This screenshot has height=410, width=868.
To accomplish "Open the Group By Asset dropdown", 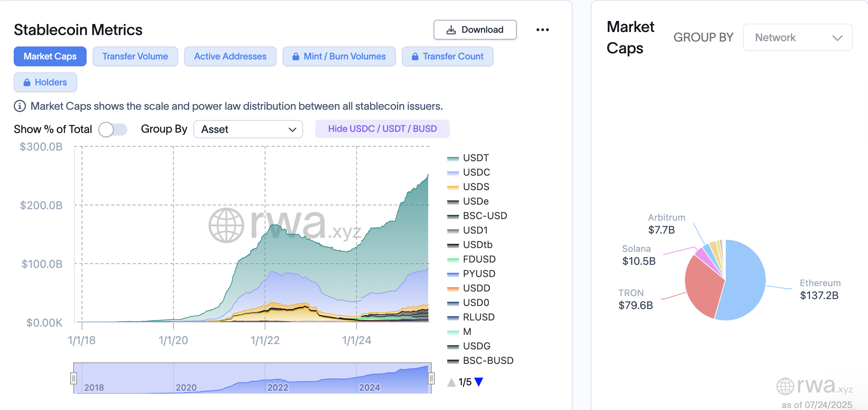I will (x=248, y=129).
